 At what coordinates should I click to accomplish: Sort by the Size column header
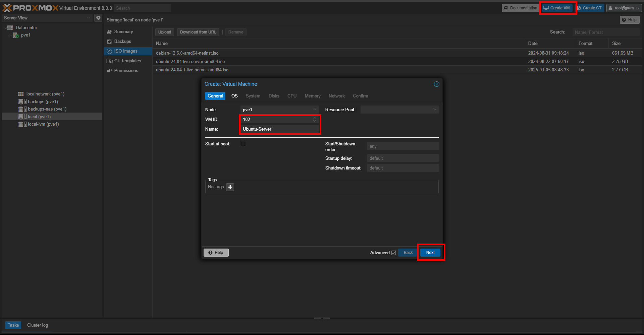tap(625, 44)
